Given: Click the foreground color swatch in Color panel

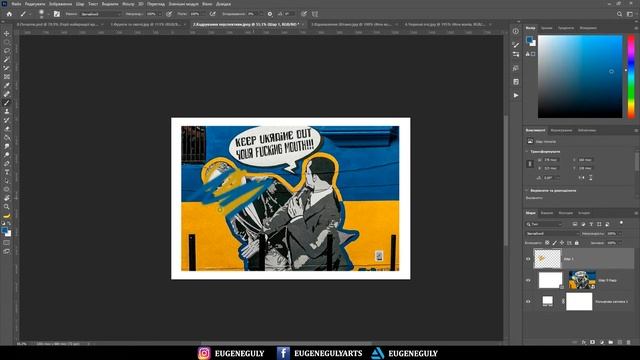Looking at the screenshot, I should click(529, 40).
